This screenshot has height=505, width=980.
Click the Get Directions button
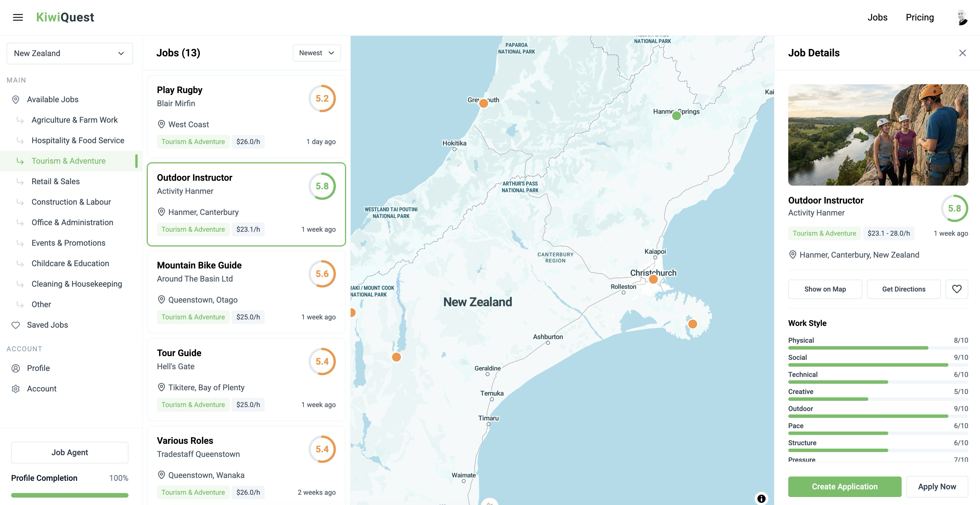tap(904, 289)
